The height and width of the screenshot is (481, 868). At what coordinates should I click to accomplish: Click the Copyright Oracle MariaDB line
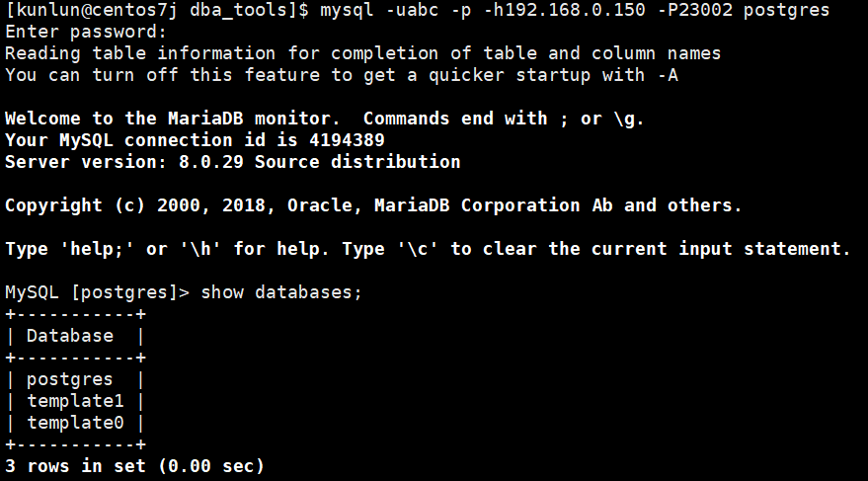(x=373, y=205)
